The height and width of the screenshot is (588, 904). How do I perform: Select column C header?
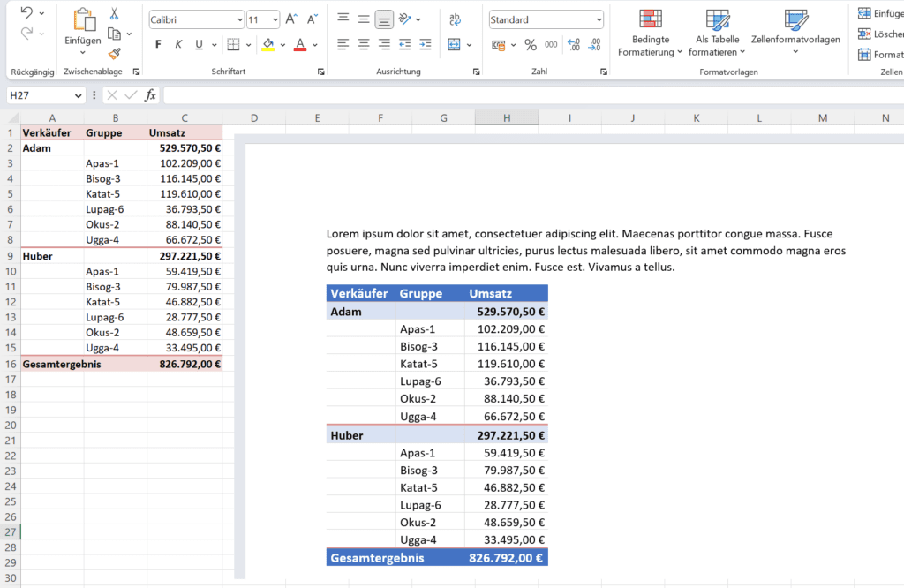coord(185,118)
